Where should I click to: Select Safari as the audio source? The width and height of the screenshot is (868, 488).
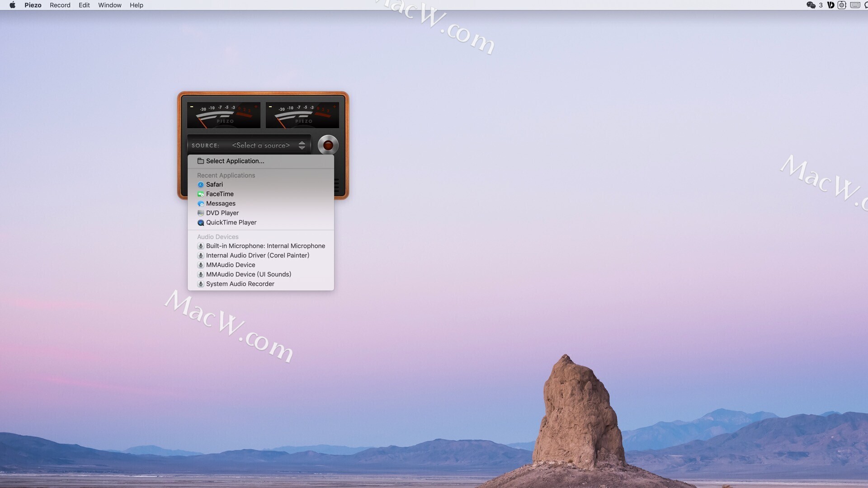coord(261,184)
